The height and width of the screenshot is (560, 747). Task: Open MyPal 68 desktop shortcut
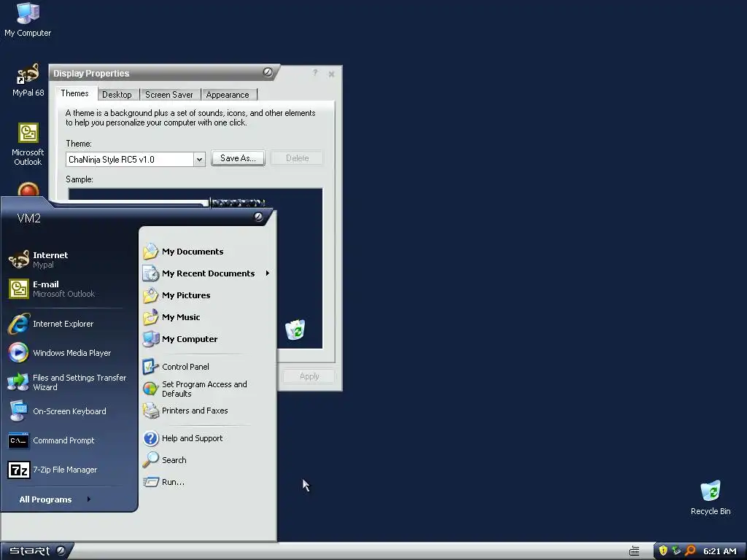pos(28,80)
